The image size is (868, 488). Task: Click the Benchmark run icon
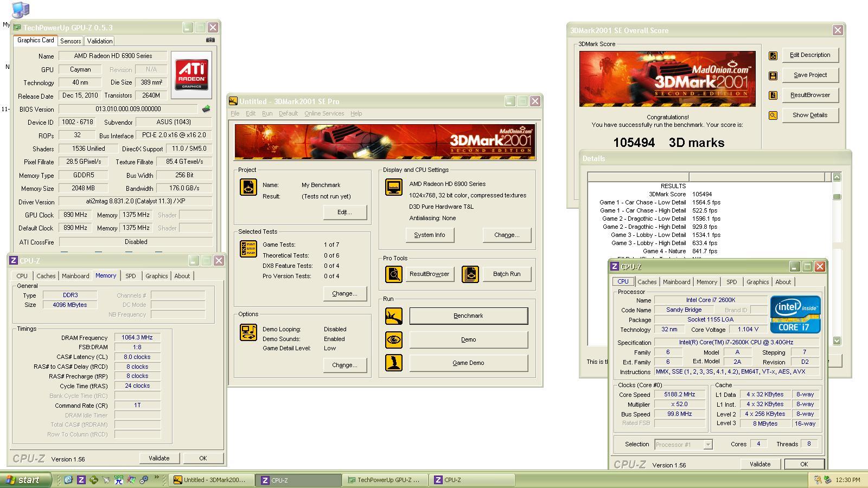[394, 316]
